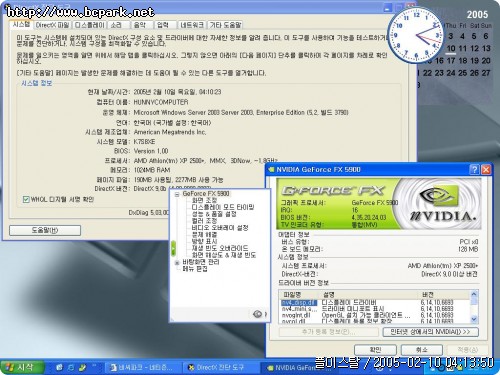This screenshot has height=375, width=500.
Task: Toggle the WHQL 디지털 서명 확인 checkbox
Action: [26, 199]
